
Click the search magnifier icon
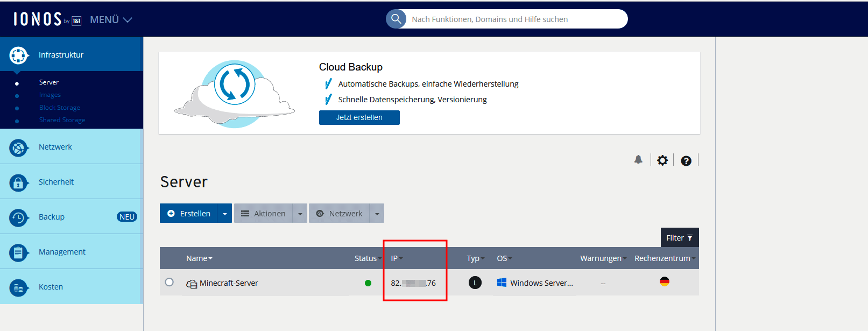pyautogui.click(x=396, y=19)
